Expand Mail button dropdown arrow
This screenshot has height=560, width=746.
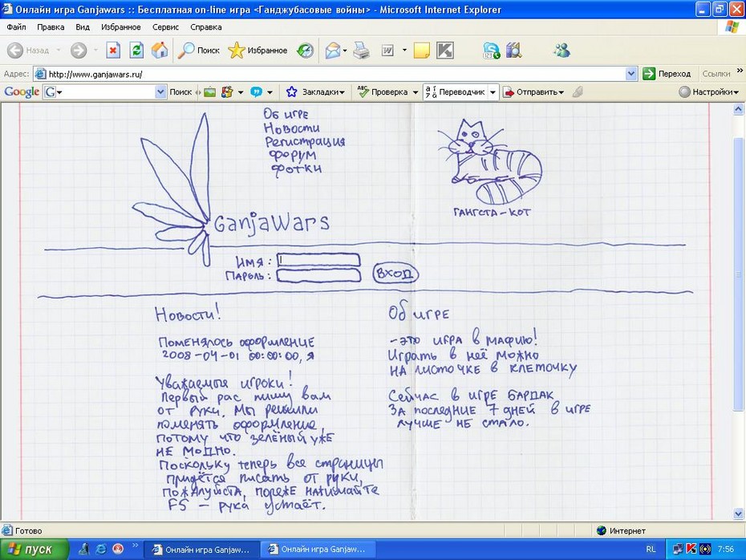click(345, 50)
